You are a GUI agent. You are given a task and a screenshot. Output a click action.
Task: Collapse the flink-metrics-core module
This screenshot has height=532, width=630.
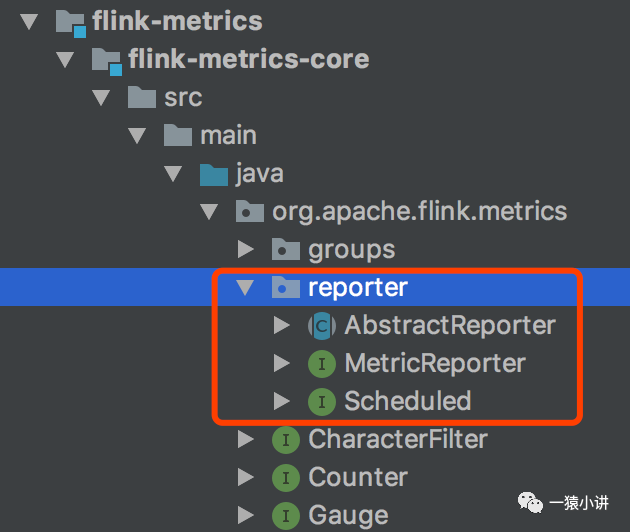[66, 60]
